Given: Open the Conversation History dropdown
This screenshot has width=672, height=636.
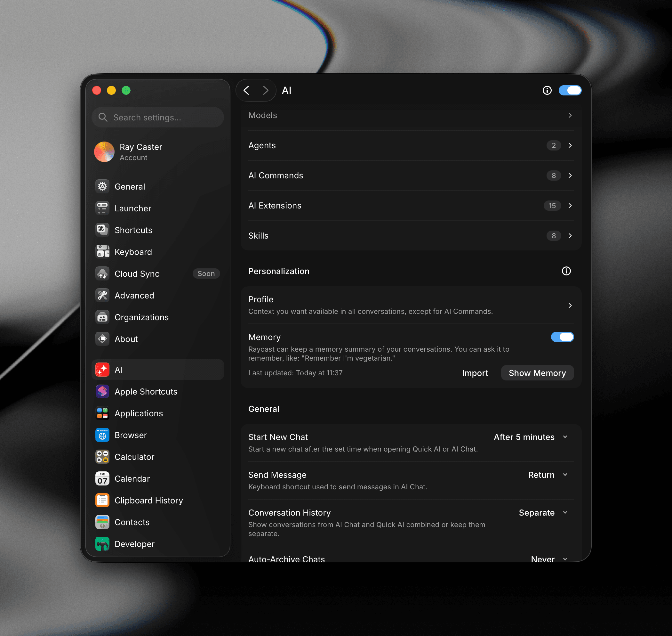Looking at the screenshot, I should pyautogui.click(x=543, y=513).
